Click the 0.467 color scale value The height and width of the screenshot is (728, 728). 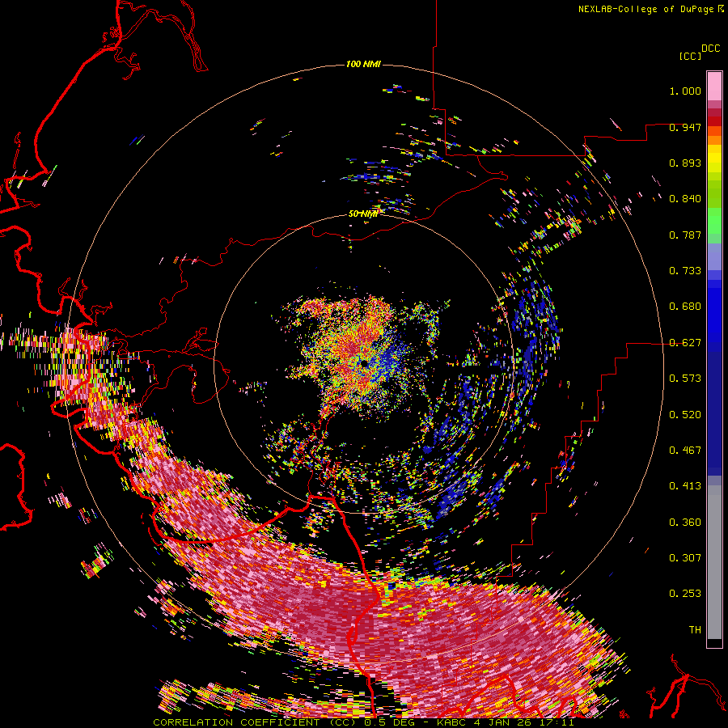coord(685,451)
